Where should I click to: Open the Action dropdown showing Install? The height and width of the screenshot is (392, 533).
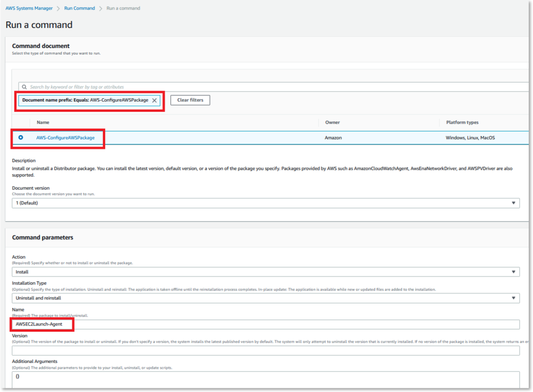[x=266, y=272]
